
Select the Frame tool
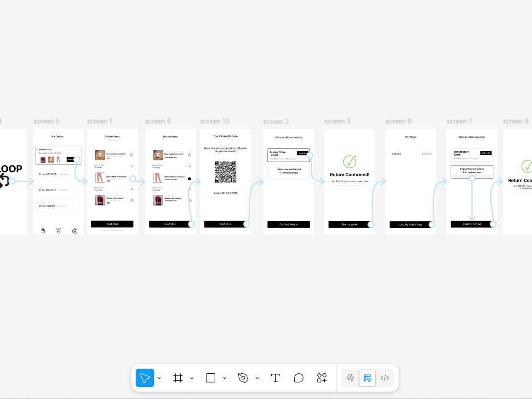[178, 378]
